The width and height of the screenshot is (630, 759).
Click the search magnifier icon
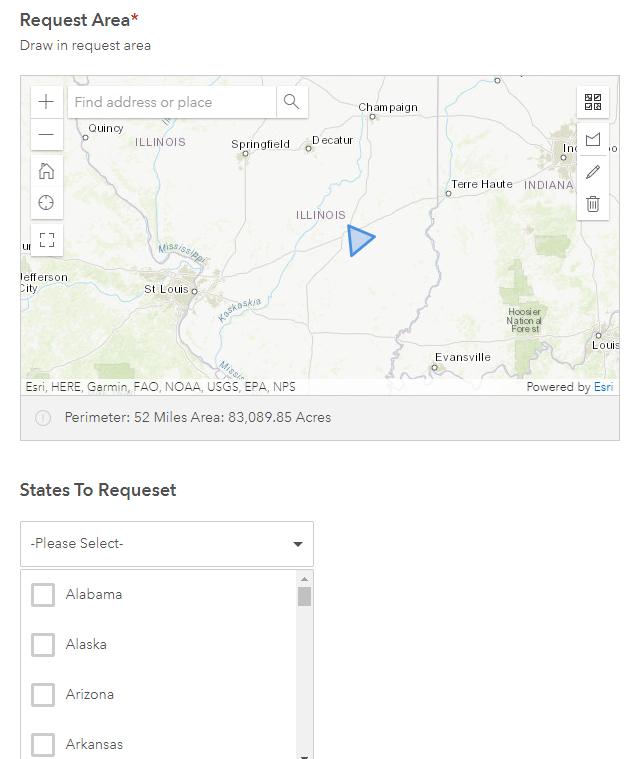(x=292, y=102)
